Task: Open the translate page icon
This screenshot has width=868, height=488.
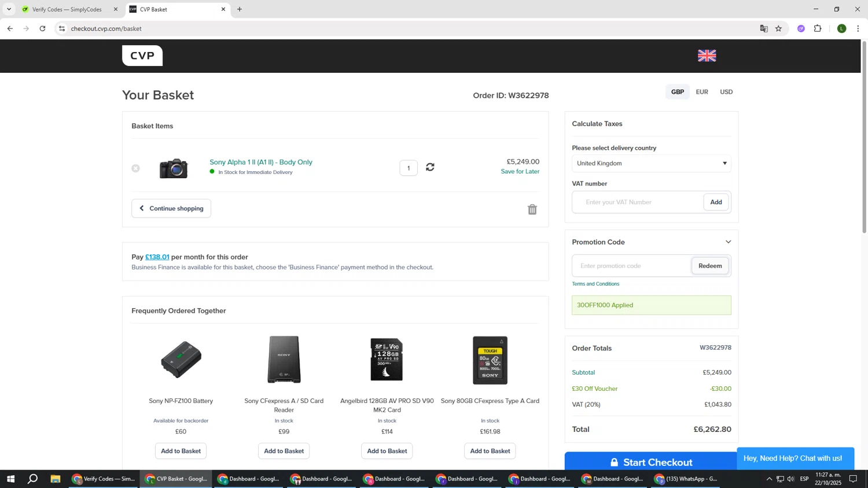Action: click(x=764, y=28)
